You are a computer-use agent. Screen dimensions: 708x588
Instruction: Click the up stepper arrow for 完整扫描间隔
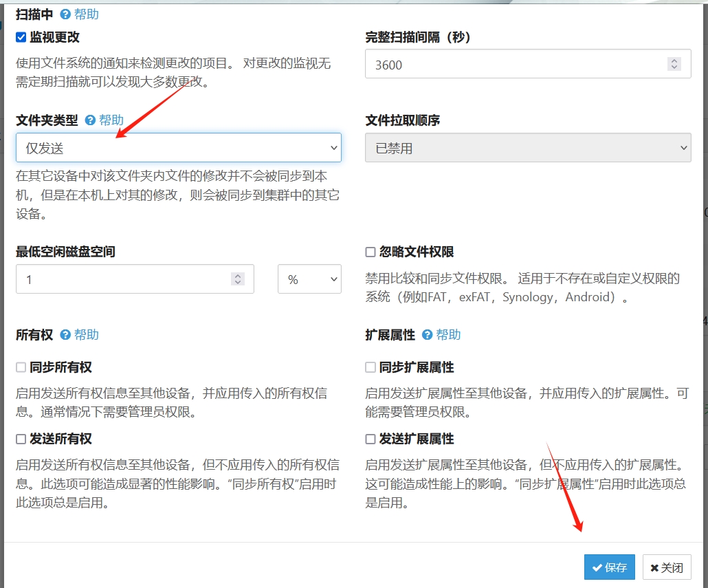click(674, 59)
